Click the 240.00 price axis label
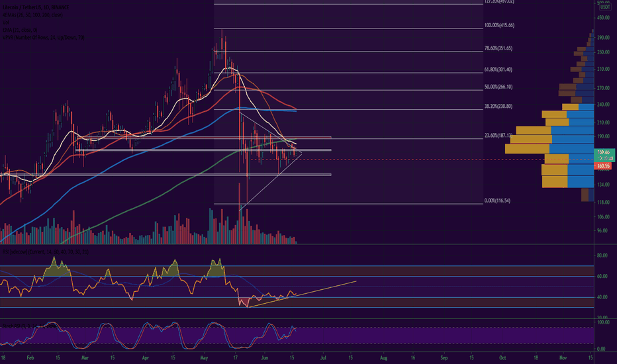Screen dimensions: 617x364 [x=603, y=105]
